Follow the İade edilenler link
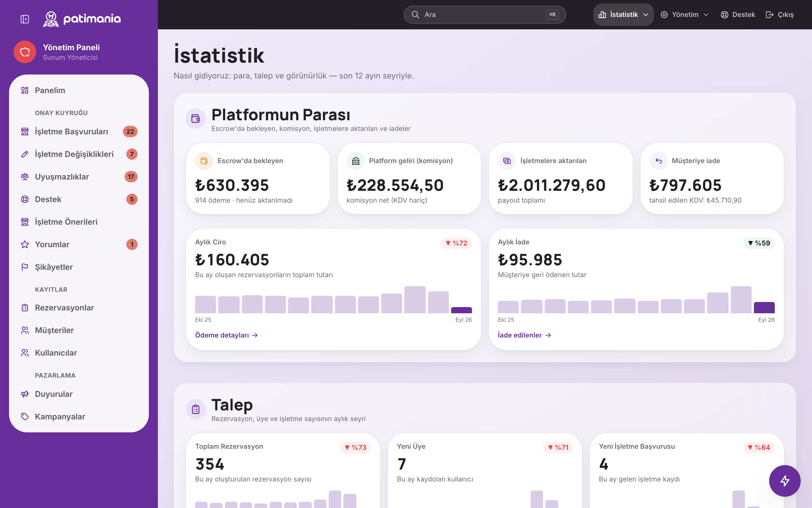Viewport: 812px width, 508px height. 524,335
